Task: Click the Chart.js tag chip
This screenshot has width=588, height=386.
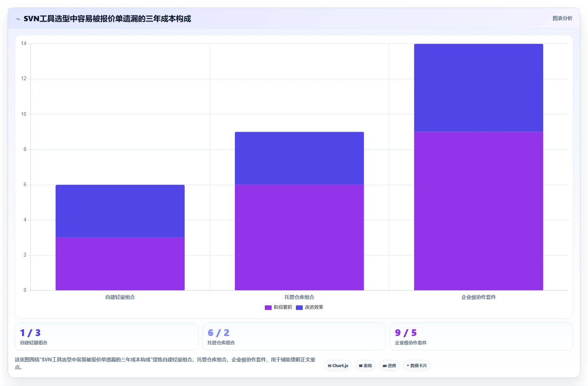Action: point(338,366)
